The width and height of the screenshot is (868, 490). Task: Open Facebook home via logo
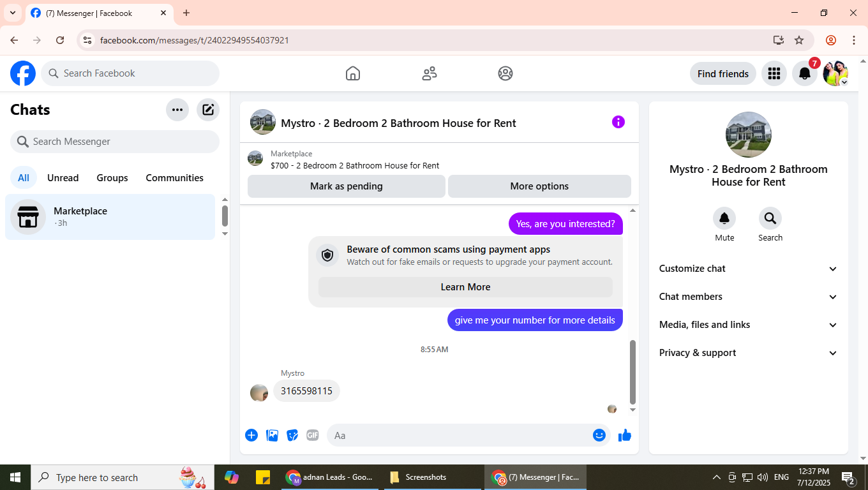[x=23, y=73]
